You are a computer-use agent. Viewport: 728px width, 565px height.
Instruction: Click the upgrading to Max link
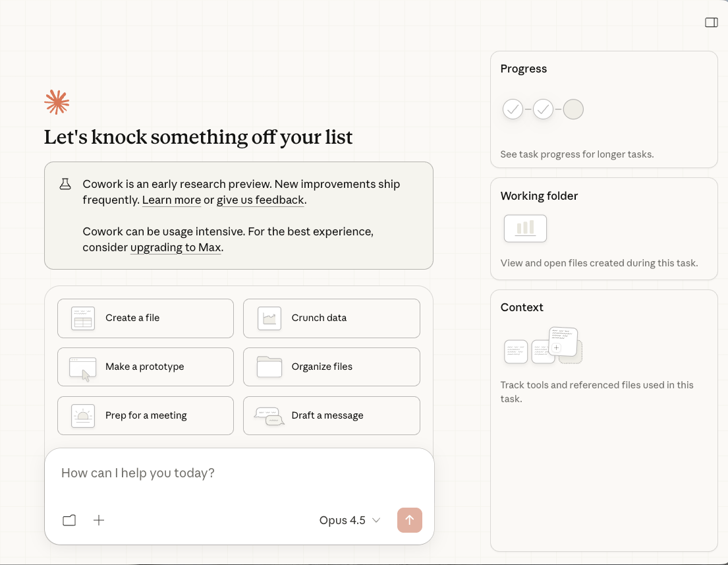pos(175,248)
